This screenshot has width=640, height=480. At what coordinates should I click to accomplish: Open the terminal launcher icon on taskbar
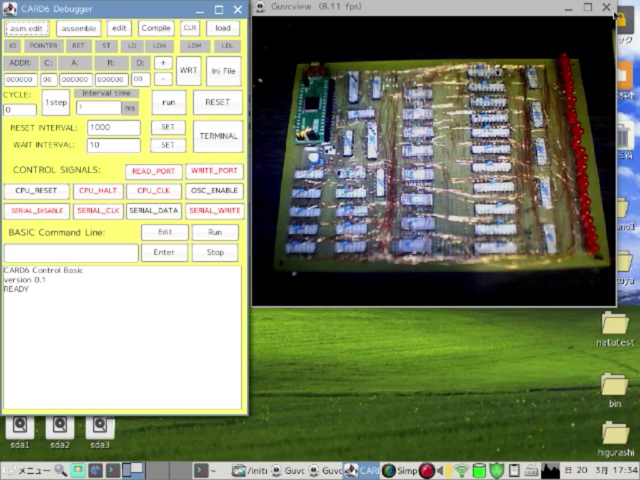(113, 471)
